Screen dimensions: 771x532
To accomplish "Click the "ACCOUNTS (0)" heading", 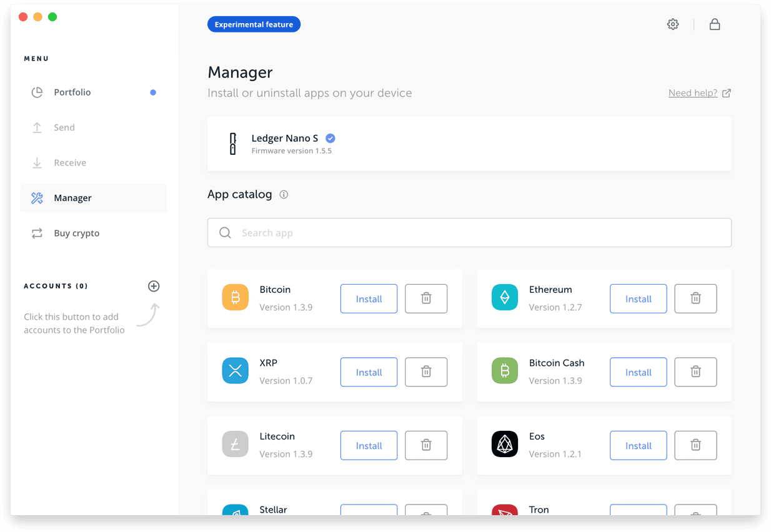I will click(x=56, y=286).
